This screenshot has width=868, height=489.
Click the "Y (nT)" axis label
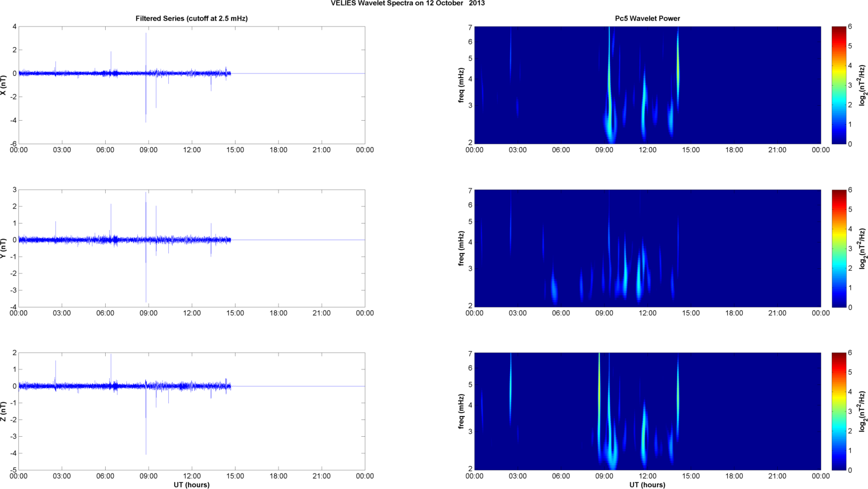[4, 248]
